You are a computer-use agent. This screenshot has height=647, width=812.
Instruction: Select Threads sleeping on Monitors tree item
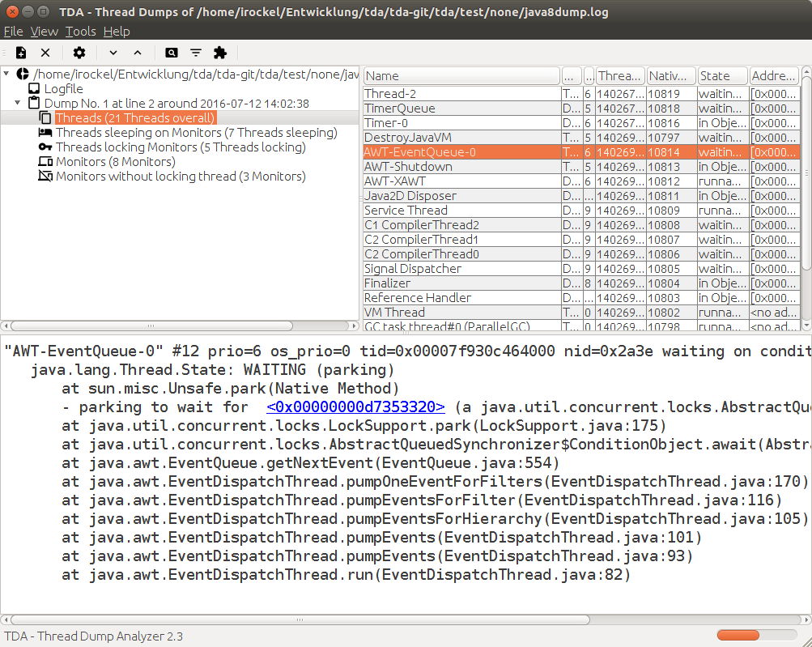[196, 133]
